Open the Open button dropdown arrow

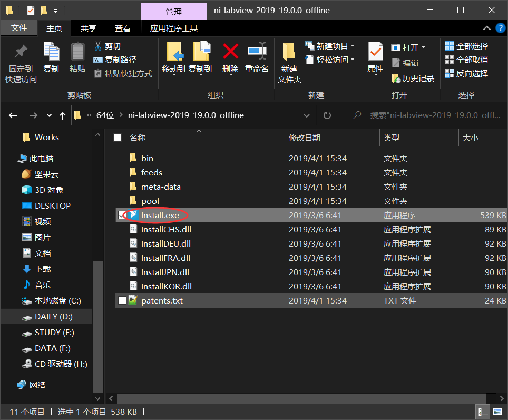(x=423, y=47)
